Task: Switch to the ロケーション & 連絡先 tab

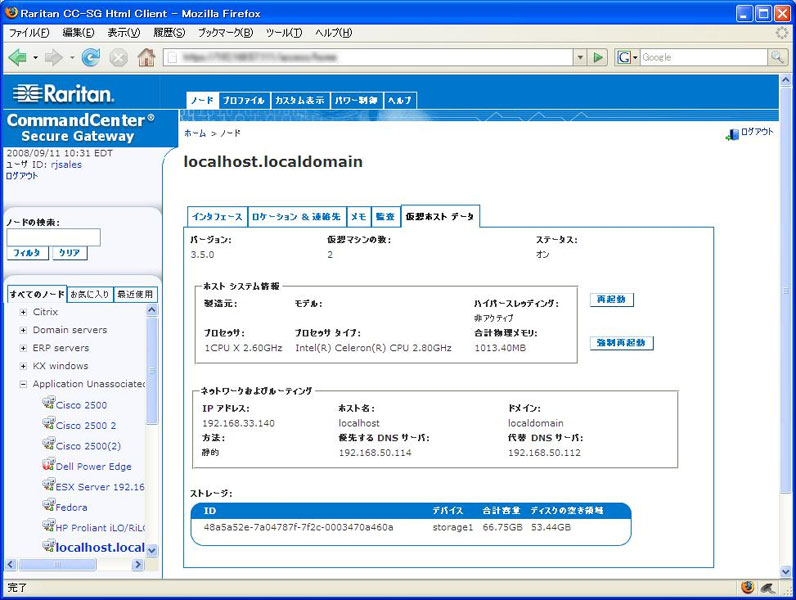Action: (296, 217)
